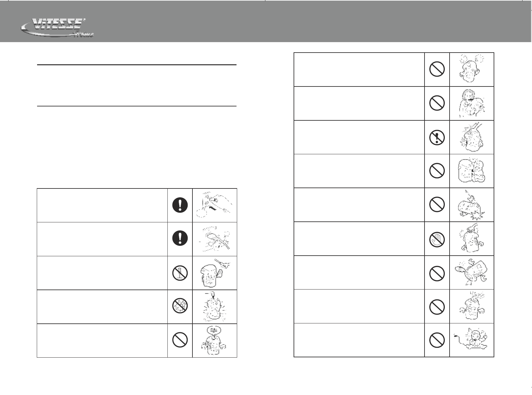
Task: Select the cartoon appliance with screwdriver illustration
Action: click(x=215, y=273)
